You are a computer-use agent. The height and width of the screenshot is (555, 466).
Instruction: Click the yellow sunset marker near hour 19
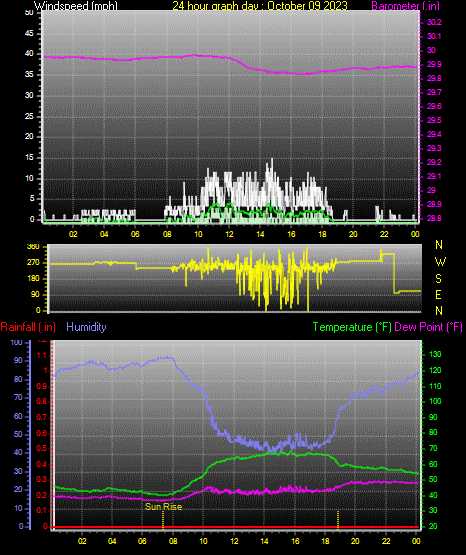point(338,520)
